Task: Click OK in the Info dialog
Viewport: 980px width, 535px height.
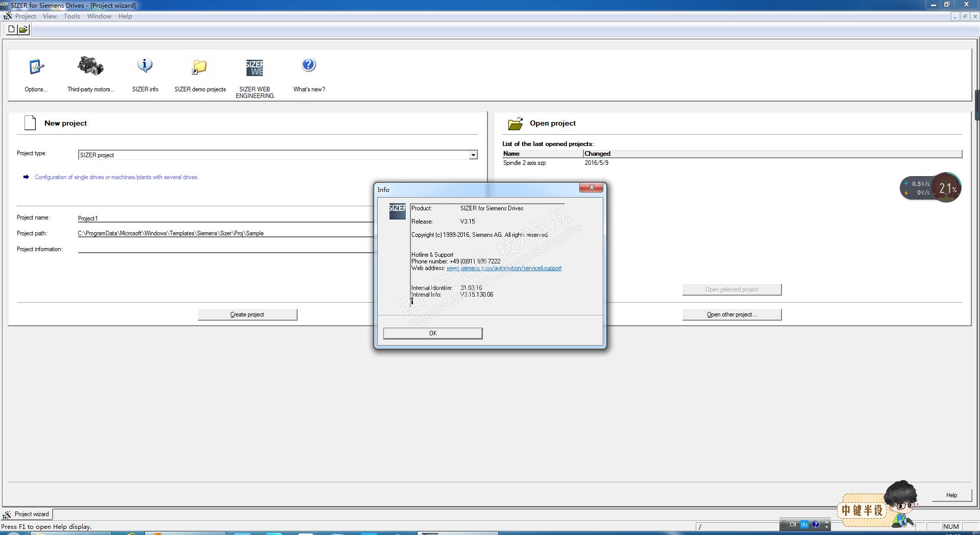Action: click(433, 333)
